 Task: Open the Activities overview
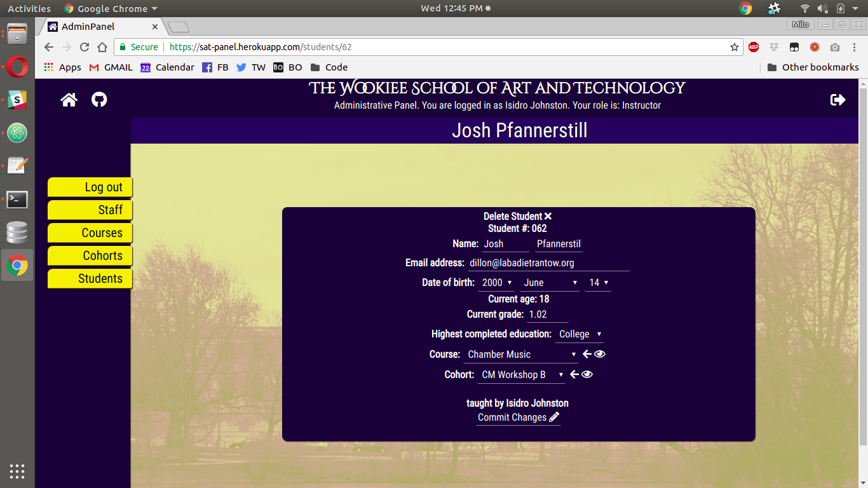pyautogui.click(x=29, y=9)
